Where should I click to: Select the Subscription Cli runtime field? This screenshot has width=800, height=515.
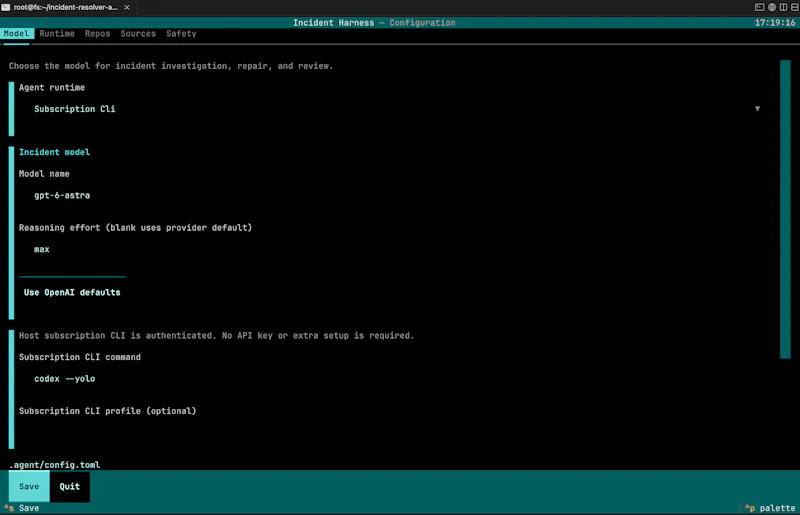click(390, 109)
